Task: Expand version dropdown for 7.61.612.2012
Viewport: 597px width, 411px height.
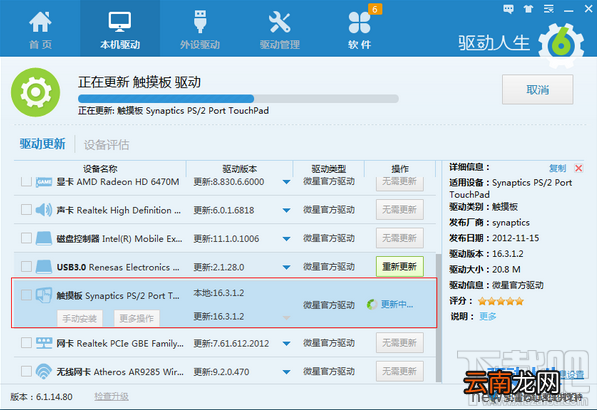Action: (x=287, y=344)
